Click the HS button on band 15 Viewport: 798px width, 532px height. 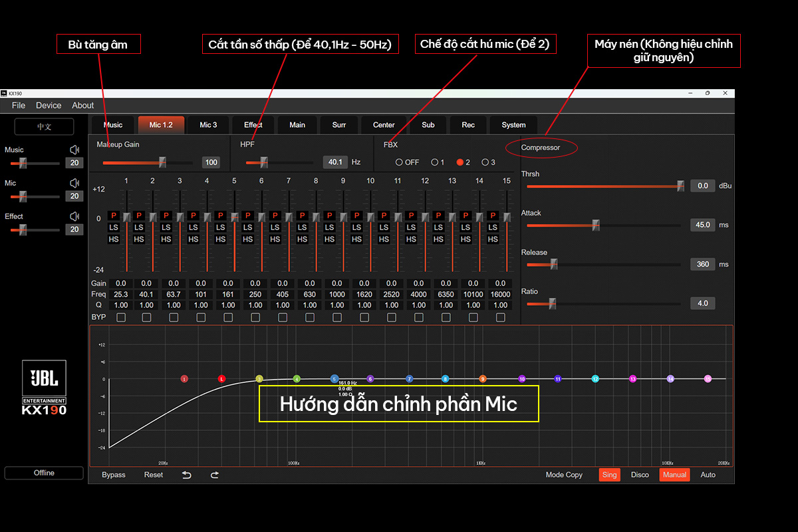(x=493, y=239)
